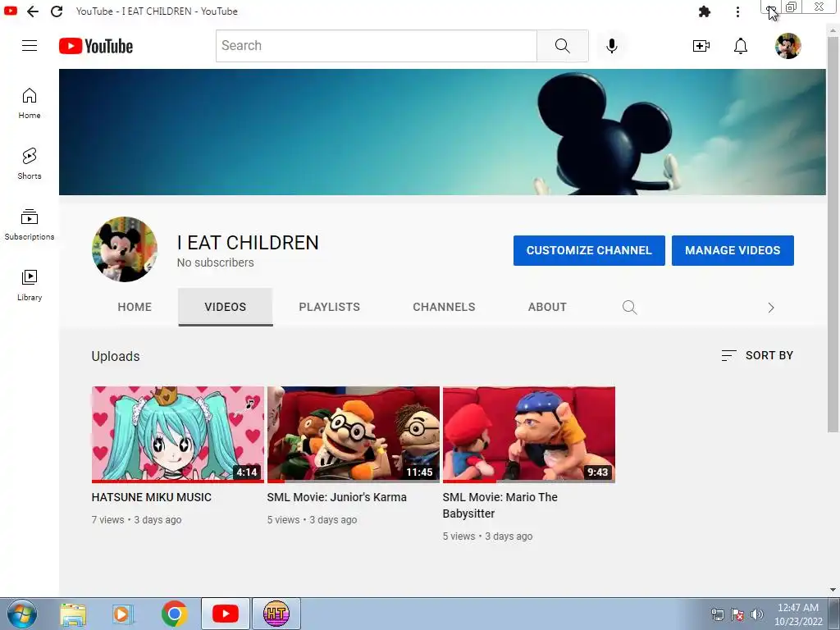
Task: Click the taskbar clock showing 12:47 AM
Action: pos(797,614)
